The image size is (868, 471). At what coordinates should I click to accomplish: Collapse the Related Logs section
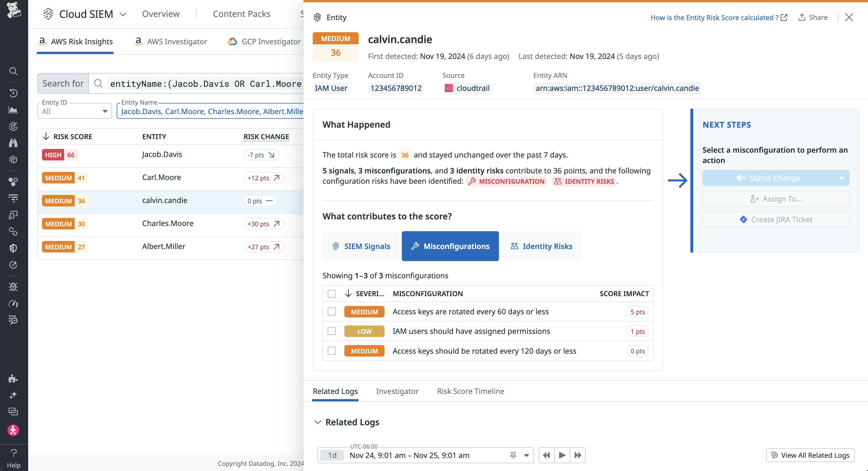pyautogui.click(x=318, y=422)
